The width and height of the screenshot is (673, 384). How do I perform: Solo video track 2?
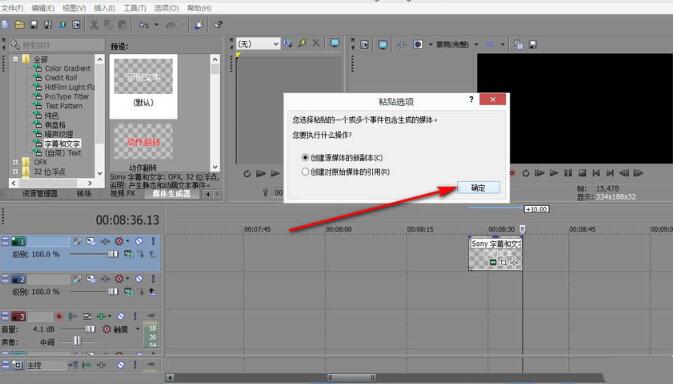pos(153,279)
